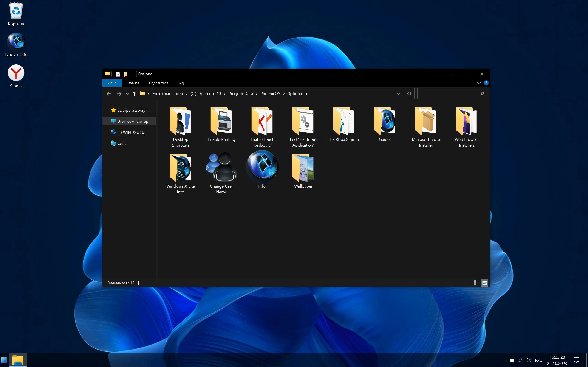
Task: Select Этот компьютер in navigation pane
Action: click(133, 121)
